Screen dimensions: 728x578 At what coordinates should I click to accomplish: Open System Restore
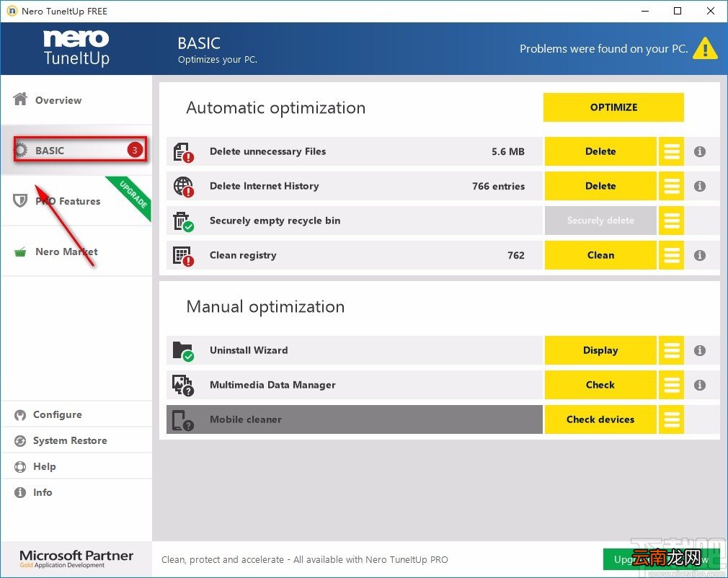(x=76, y=440)
